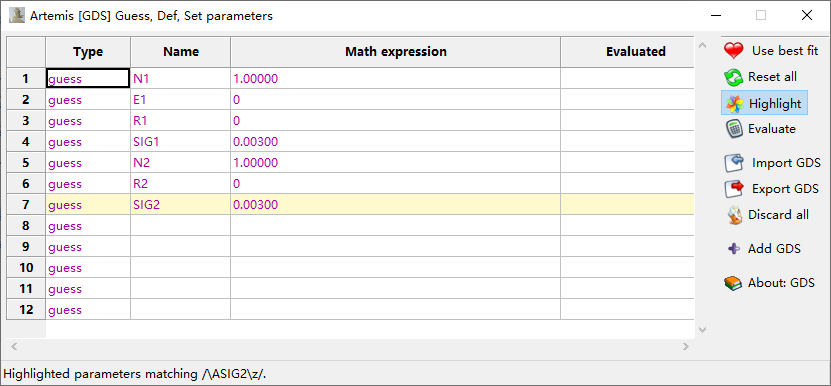Click the Discard all icon

pos(734,215)
